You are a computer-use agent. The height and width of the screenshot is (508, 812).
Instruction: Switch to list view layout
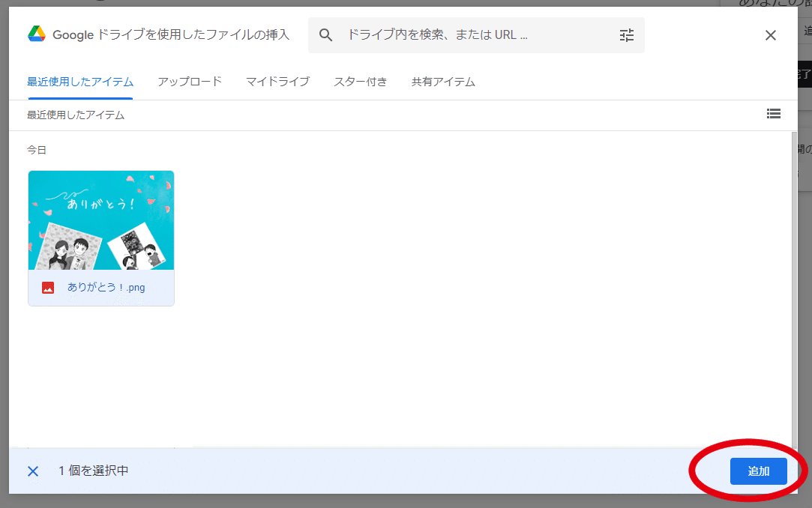774,114
